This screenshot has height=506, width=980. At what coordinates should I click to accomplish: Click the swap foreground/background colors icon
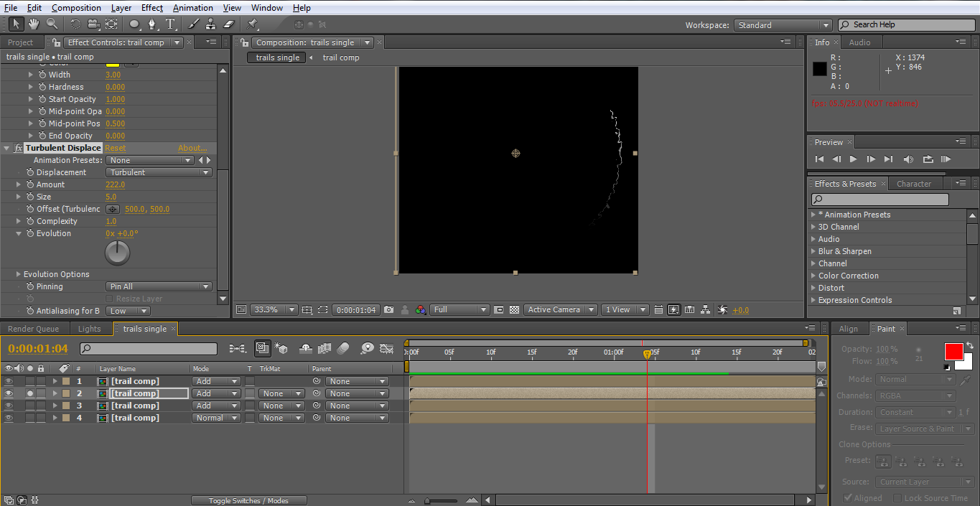coord(969,345)
